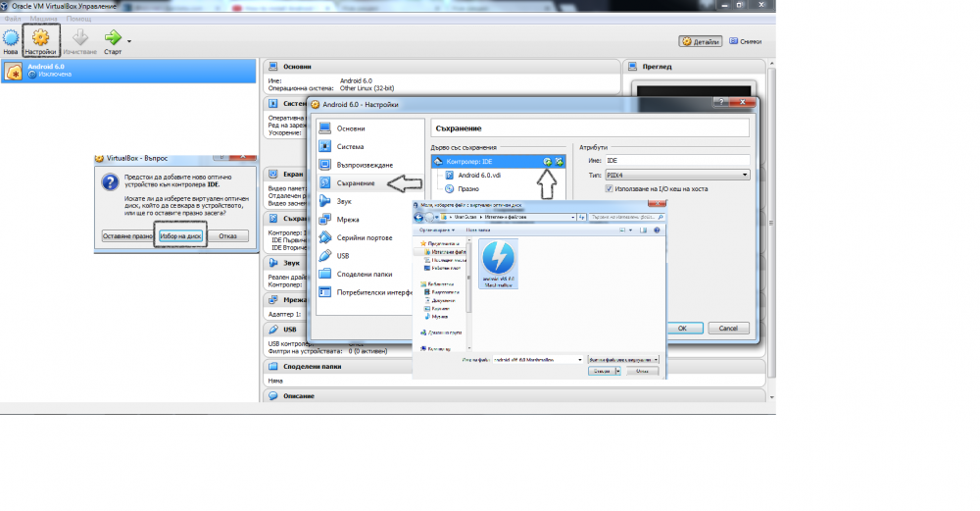The image size is (980, 511).
Task: Click add optical drive icon on IDE controller
Action: tap(548, 162)
